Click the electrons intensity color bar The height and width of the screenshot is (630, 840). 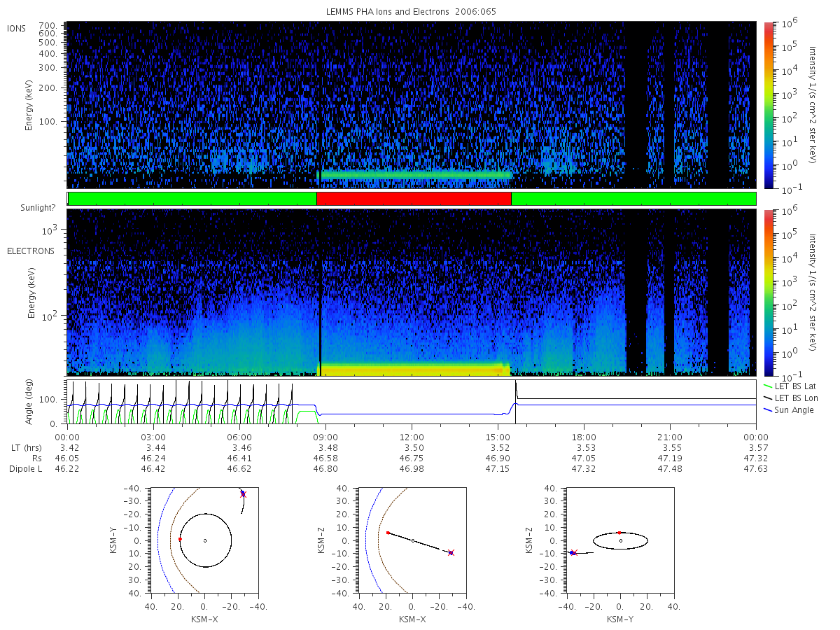(768, 292)
